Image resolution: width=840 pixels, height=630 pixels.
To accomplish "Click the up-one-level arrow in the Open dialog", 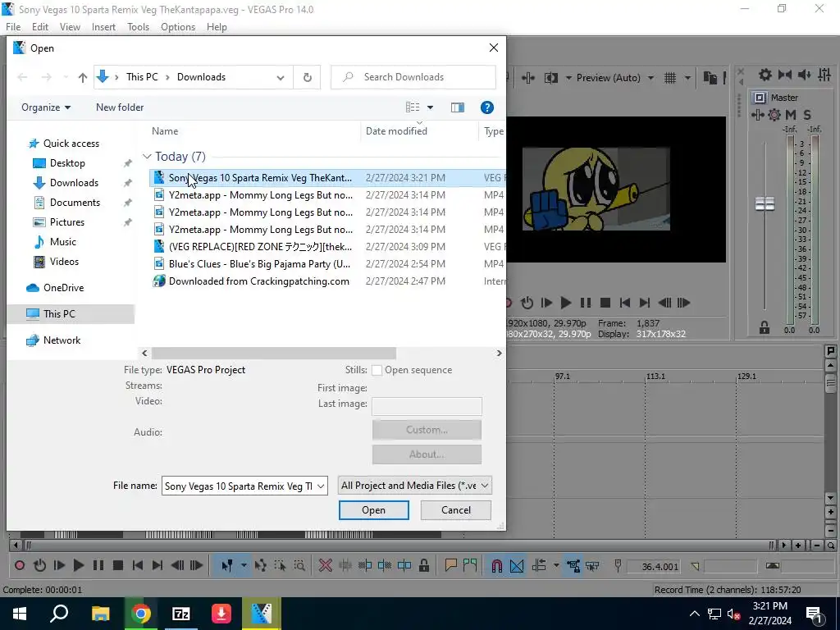I will 83,77.
